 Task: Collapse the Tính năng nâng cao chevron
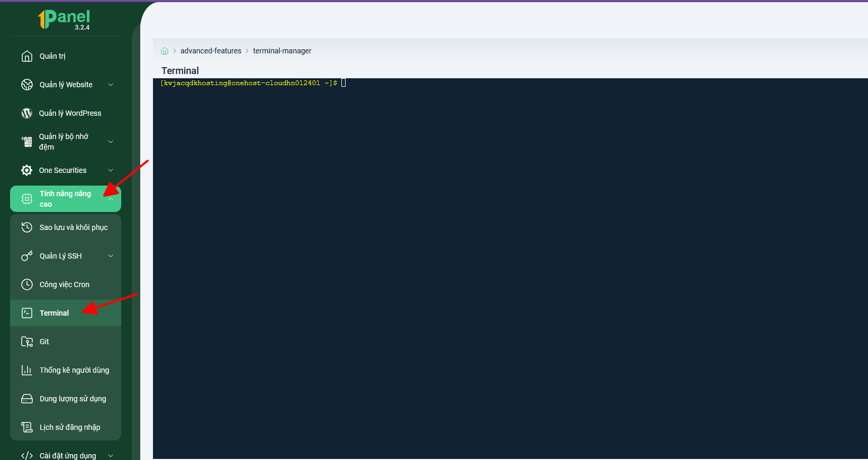click(111, 199)
